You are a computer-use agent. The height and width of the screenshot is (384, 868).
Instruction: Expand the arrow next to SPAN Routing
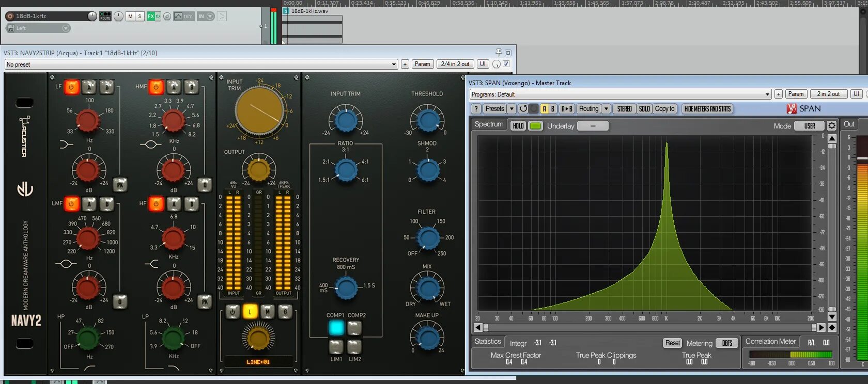(607, 109)
